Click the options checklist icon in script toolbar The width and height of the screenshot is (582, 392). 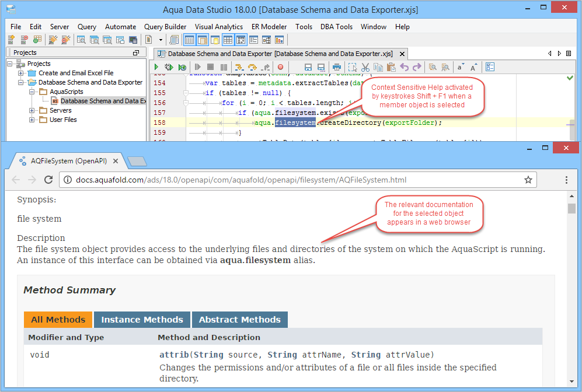tap(490, 67)
